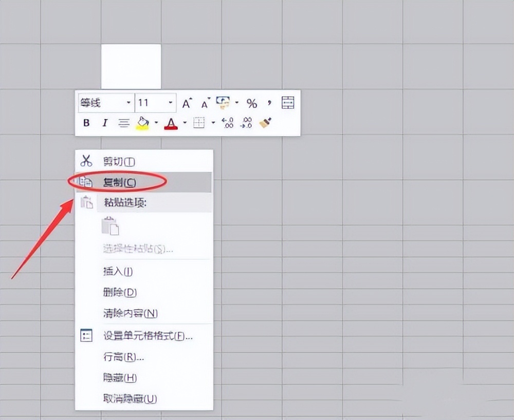This screenshot has height=420, width=514.
Task: Increase font size with large A
Action: (187, 103)
